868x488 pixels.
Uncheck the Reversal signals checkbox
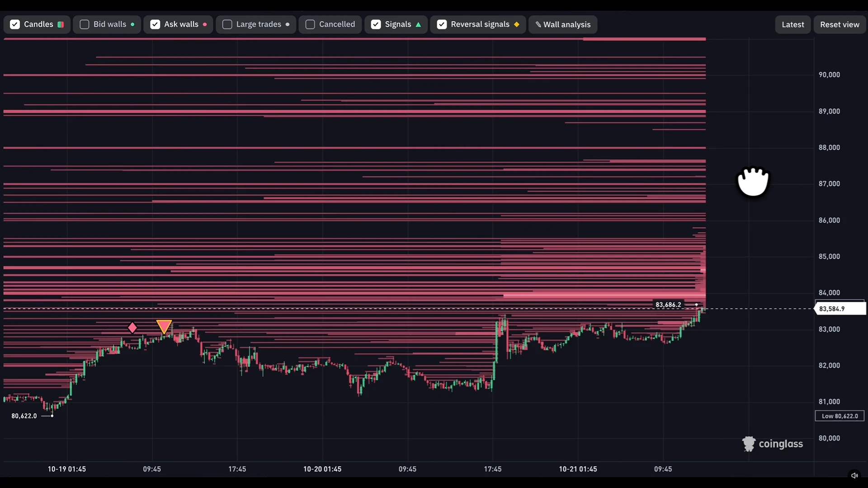(x=442, y=24)
